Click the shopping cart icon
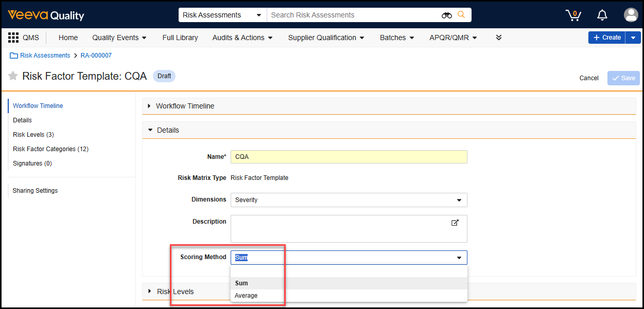 (x=573, y=15)
